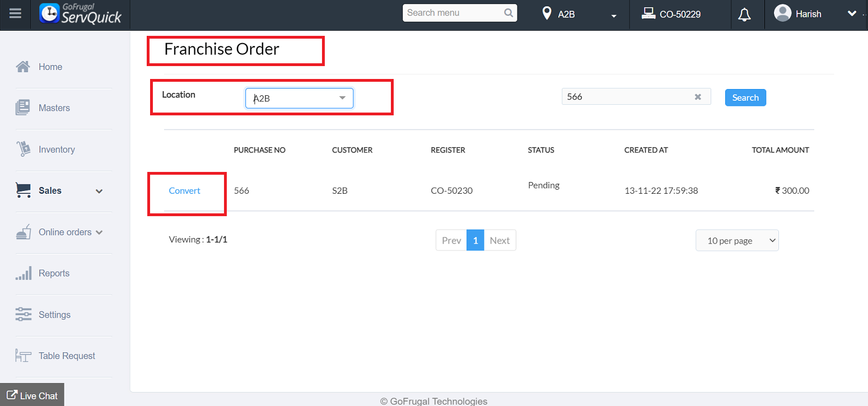Click the Reports bar chart icon
This screenshot has height=406, width=868.
(23, 273)
